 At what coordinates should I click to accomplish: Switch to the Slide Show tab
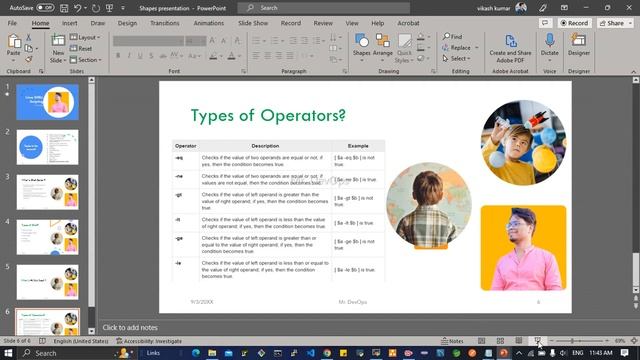253,23
